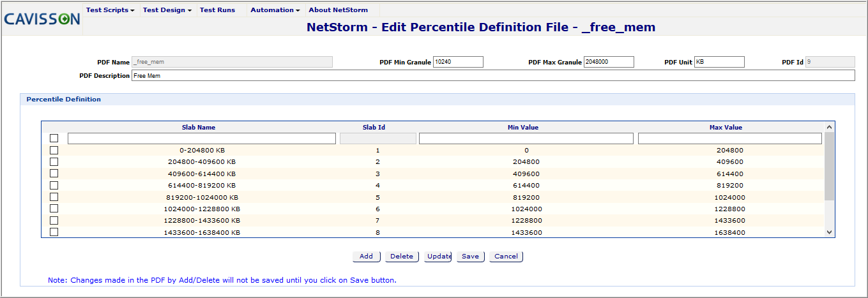Select the '614400-819200 KB' slab name
Viewport: 868px width, 298px height.
(202, 185)
